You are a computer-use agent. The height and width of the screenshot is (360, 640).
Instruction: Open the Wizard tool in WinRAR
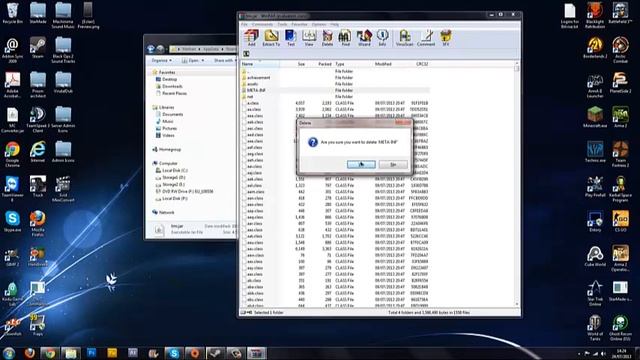click(364, 38)
